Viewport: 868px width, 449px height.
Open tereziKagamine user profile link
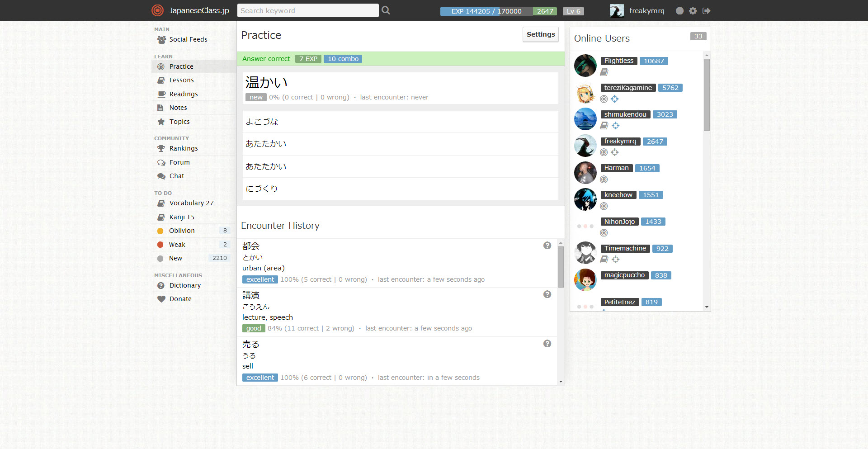(627, 88)
